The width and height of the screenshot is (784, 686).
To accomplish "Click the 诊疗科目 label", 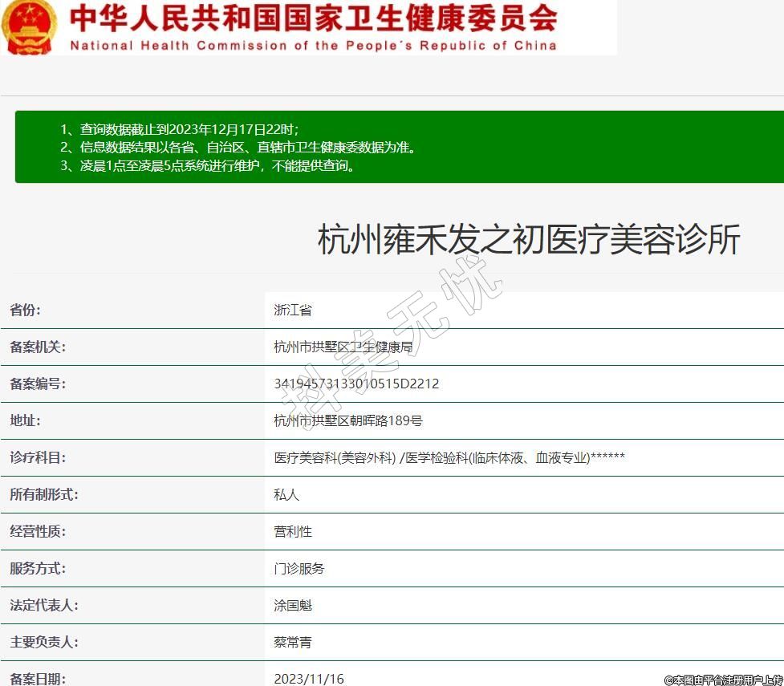I will [x=37, y=457].
